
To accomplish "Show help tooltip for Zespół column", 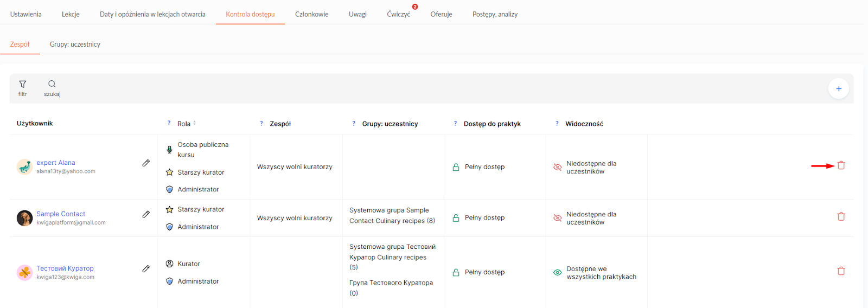I will (261, 124).
